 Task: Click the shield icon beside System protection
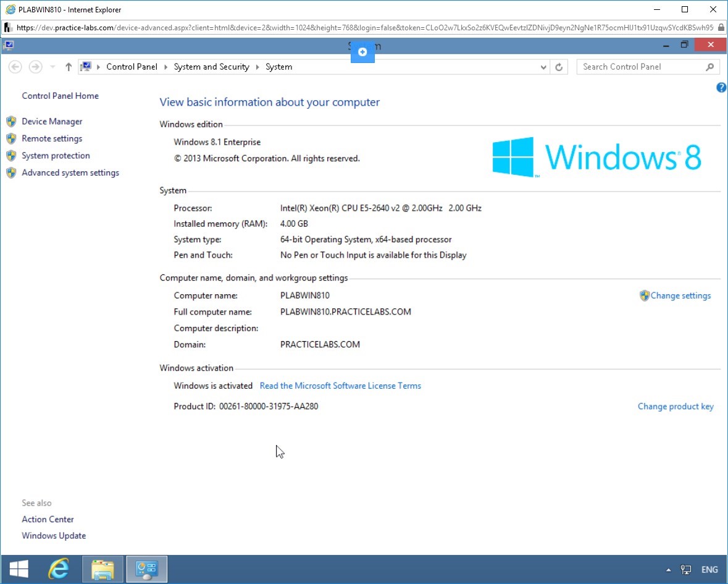click(x=11, y=156)
